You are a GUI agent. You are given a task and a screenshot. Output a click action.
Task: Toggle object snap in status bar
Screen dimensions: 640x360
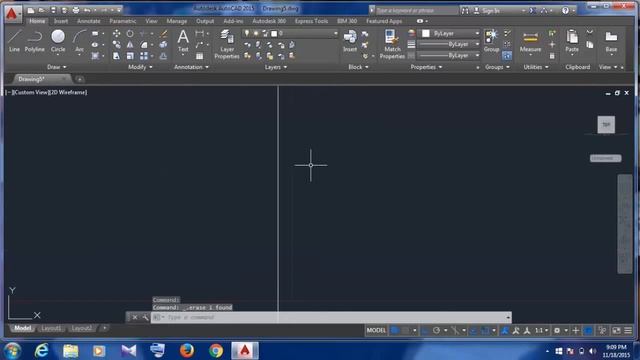click(x=484, y=330)
